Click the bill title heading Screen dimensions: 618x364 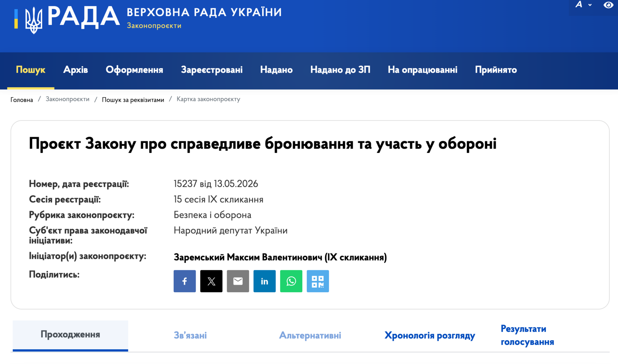coord(263,143)
